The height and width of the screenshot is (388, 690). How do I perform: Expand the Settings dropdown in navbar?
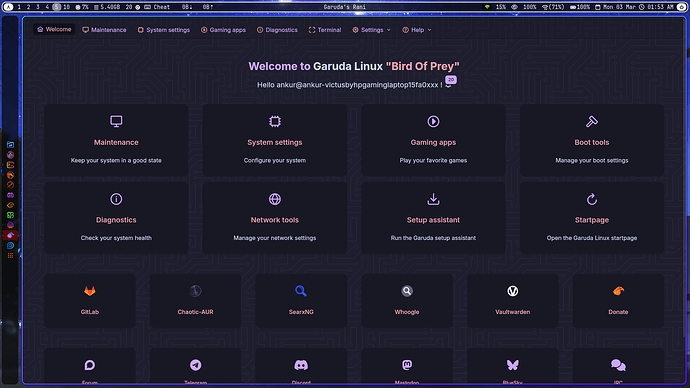(371, 30)
